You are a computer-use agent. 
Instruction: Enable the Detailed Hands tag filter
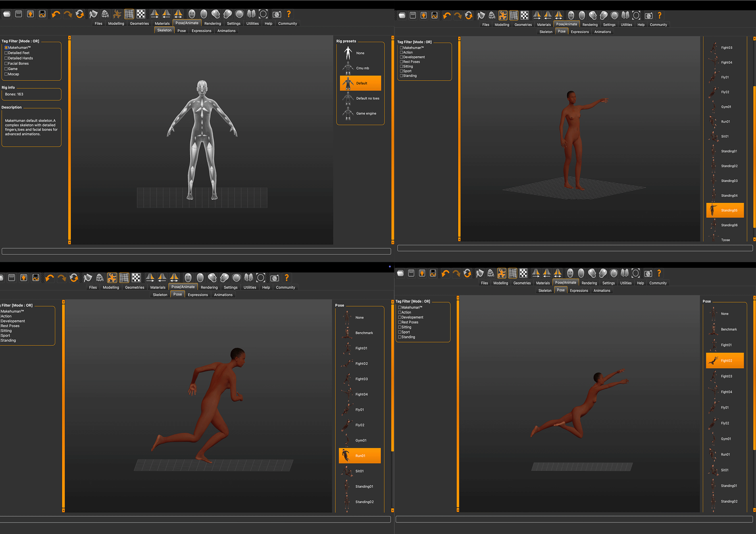tap(6, 58)
